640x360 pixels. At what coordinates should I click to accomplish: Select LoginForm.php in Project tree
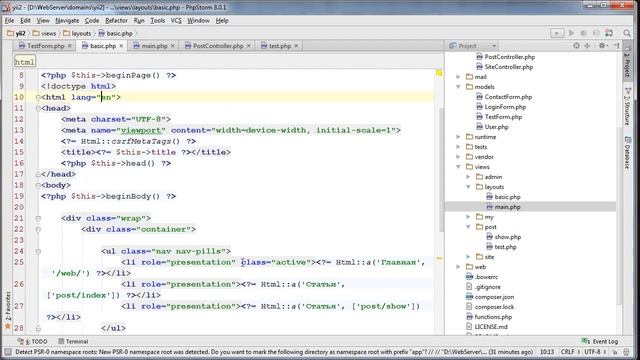point(505,107)
